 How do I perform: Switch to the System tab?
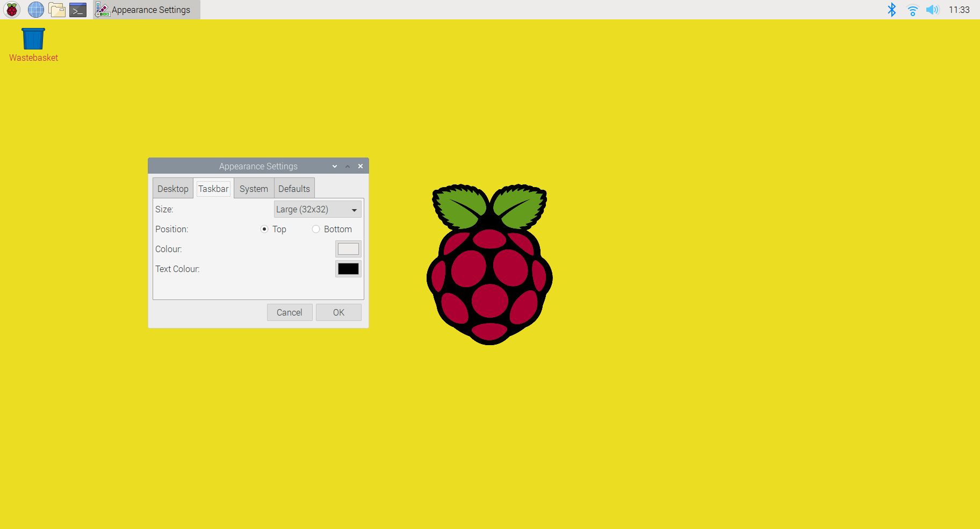coord(254,189)
